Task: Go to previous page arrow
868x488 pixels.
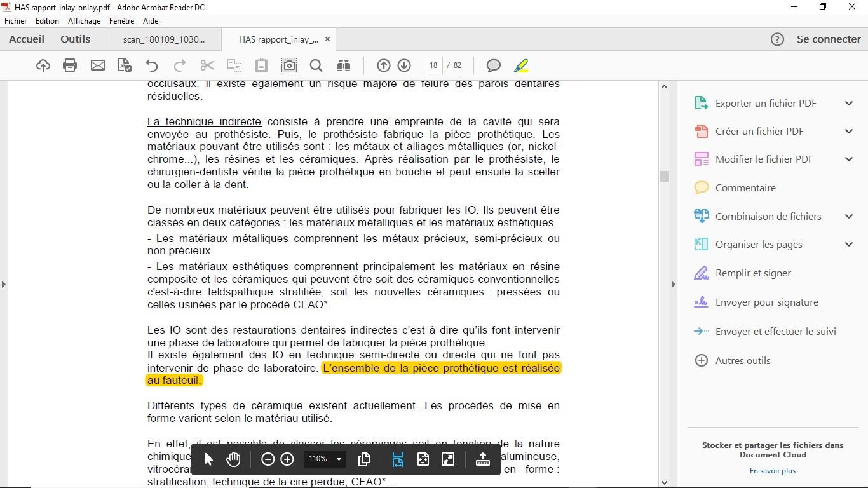Action: (x=384, y=65)
